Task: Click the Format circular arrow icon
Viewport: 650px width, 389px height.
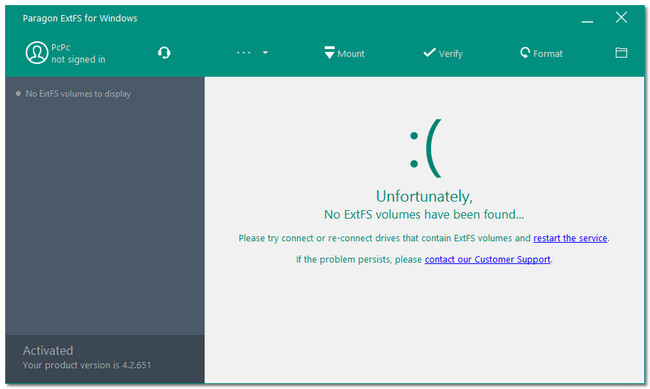Action: (x=525, y=53)
